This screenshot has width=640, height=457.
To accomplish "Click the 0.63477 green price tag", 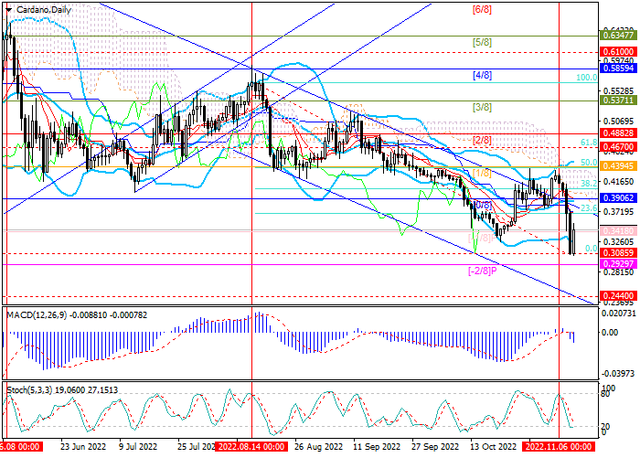I will coord(619,35).
